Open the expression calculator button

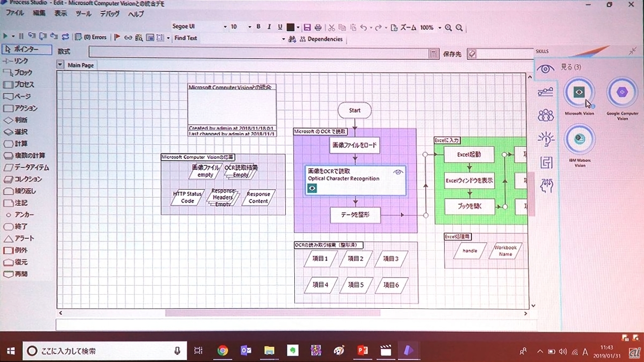click(x=433, y=53)
